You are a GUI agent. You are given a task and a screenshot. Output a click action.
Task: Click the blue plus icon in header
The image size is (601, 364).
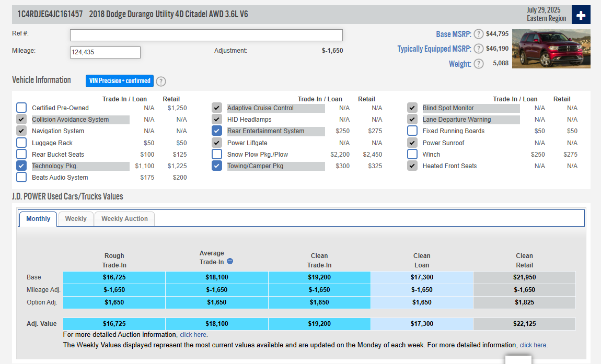pos(581,15)
